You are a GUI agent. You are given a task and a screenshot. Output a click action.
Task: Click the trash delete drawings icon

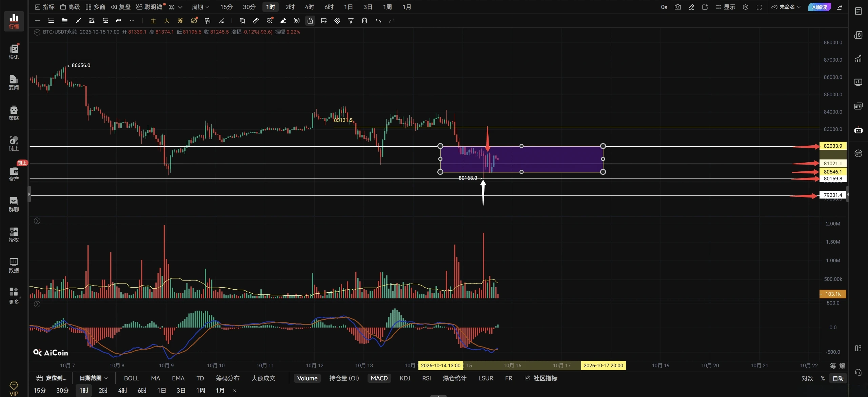click(364, 21)
